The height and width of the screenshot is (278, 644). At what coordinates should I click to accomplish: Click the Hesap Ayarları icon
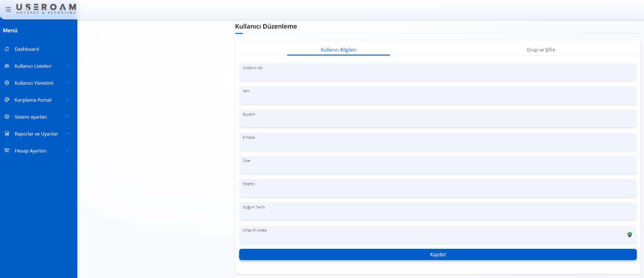[x=7, y=151]
